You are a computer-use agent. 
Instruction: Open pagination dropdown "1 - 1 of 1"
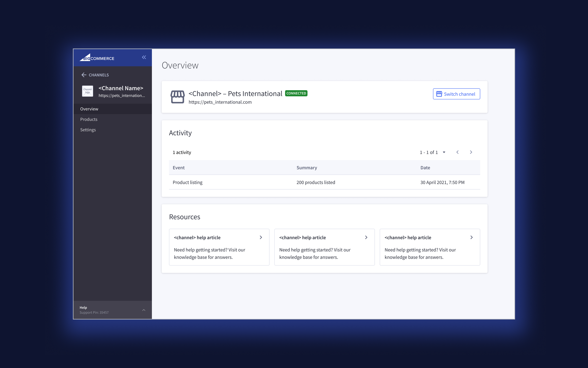pyautogui.click(x=433, y=152)
